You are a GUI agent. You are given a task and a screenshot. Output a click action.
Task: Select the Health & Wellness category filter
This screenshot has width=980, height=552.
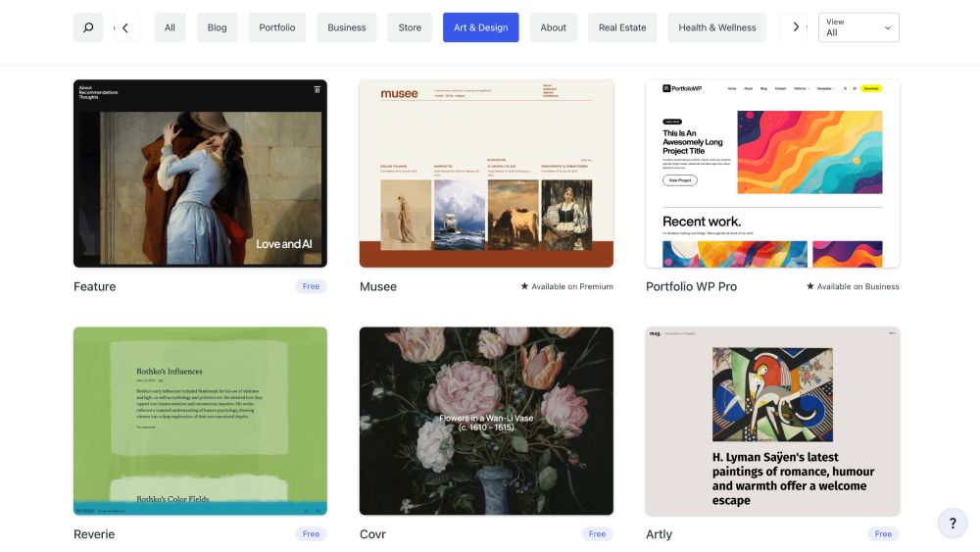coord(717,27)
